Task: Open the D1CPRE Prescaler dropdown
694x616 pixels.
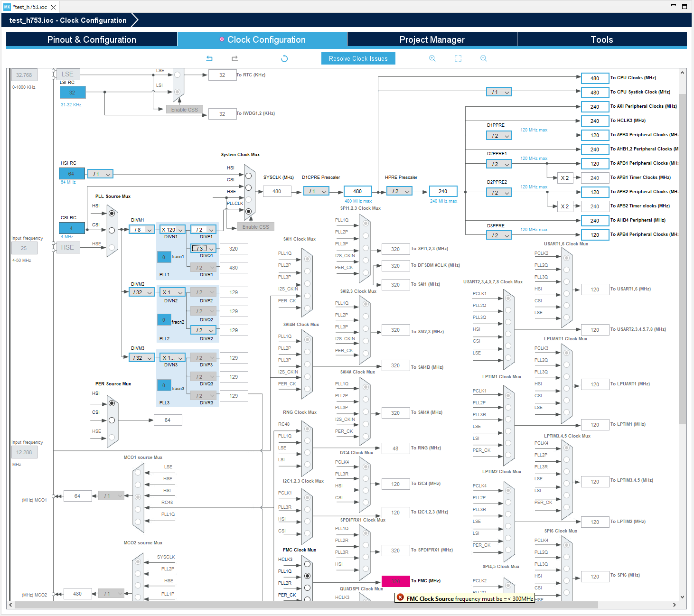Action: [x=316, y=191]
